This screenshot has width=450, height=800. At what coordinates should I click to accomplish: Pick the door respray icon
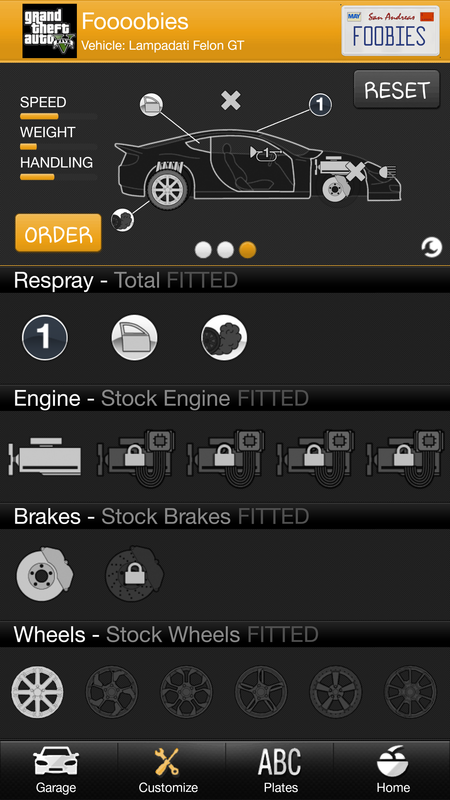(x=135, y=337)
